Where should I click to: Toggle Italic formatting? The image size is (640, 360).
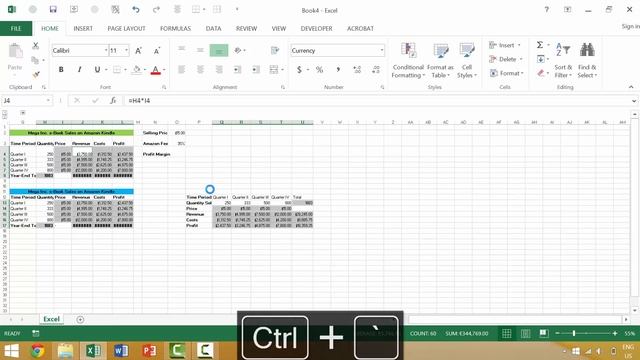[x=79, y=70]
